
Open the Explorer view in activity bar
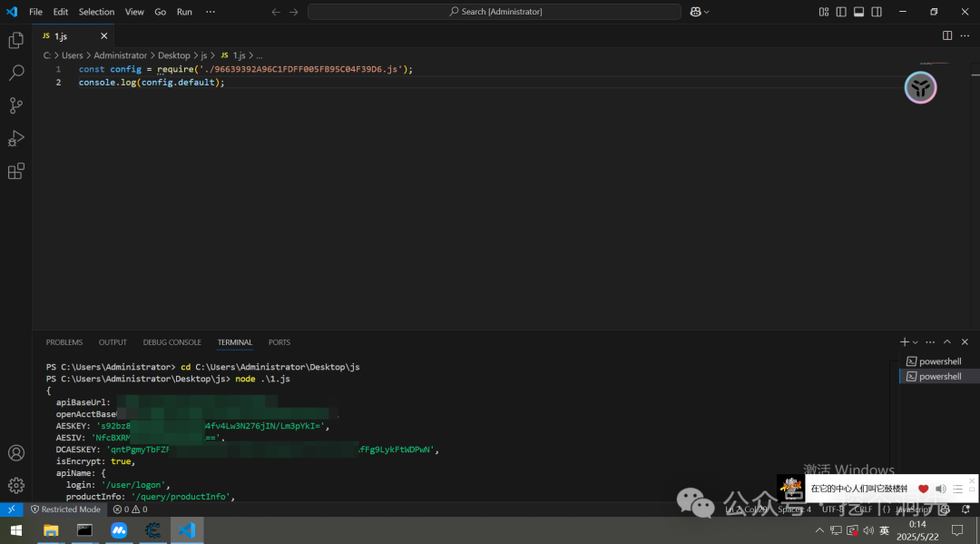[x=16, y=40]
